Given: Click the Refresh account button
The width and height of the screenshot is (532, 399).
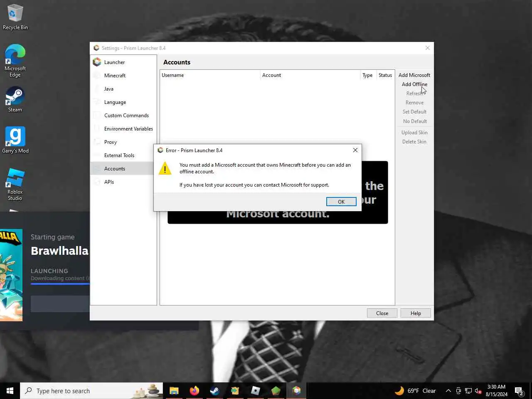Looking at the screenshot, I should [x=414, y=94].
